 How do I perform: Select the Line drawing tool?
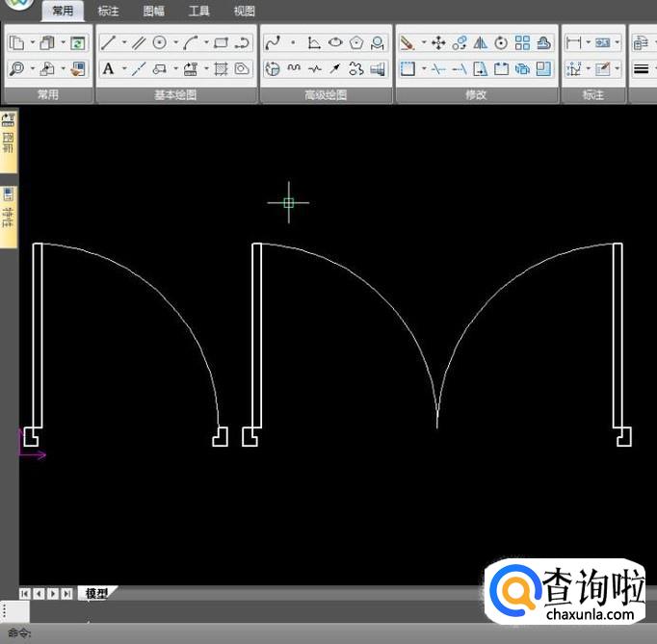tap(108, 43)
